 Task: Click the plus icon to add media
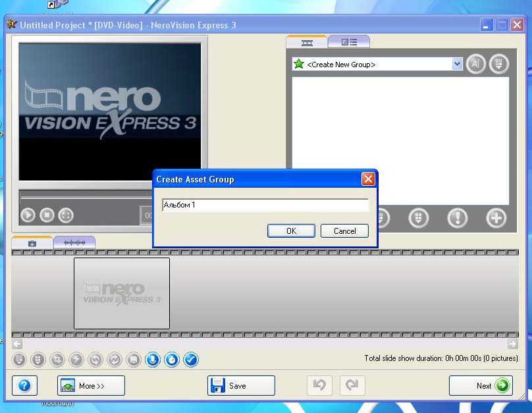[x=496, y=218]
